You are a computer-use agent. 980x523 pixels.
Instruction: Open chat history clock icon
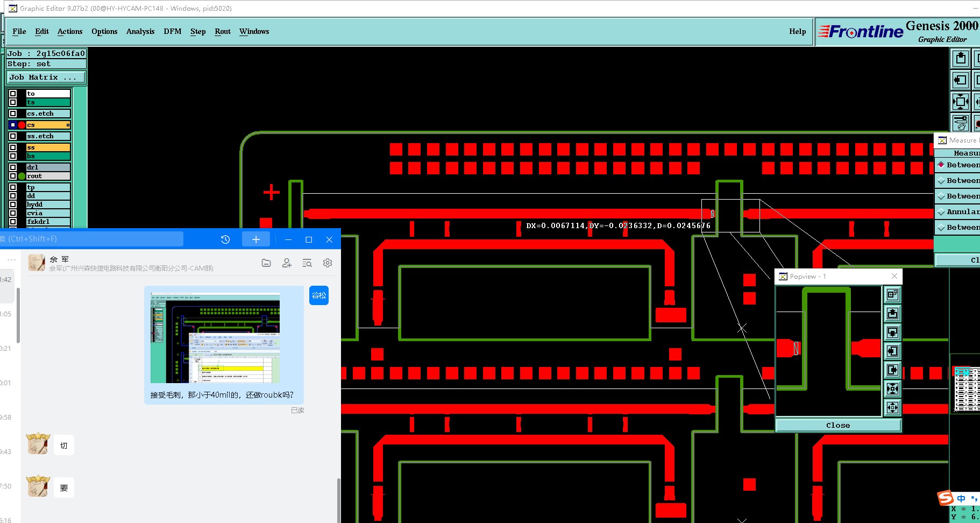tap(225, 239)
